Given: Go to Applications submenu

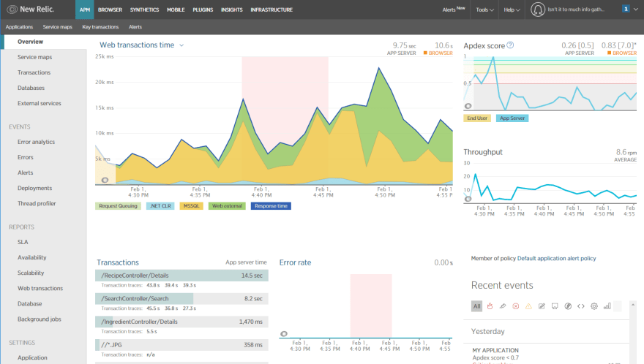Looking at the screenshot, I should [19, 27].
